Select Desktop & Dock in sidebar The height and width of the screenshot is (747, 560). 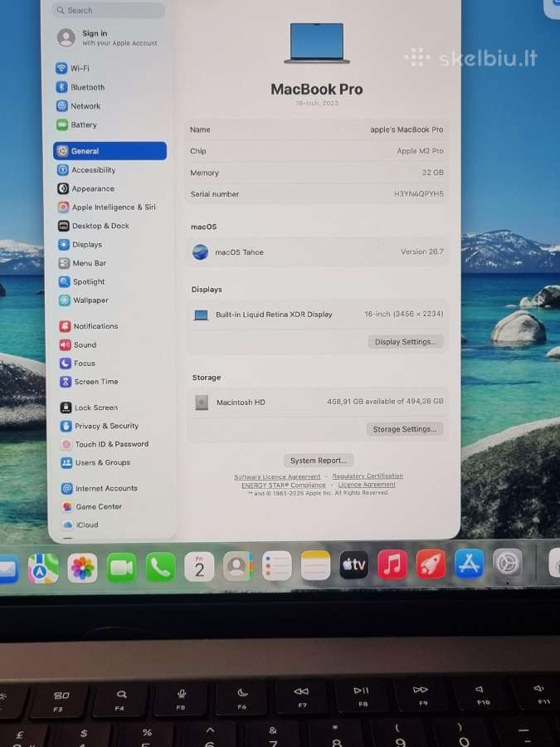94,226
